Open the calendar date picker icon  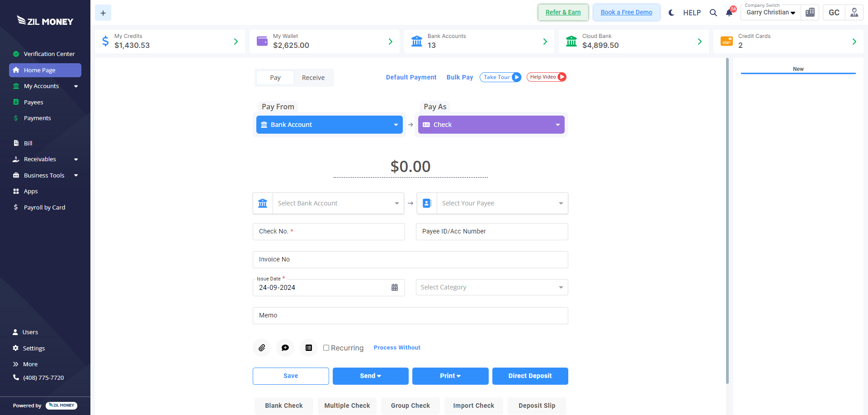coord(395,288)
